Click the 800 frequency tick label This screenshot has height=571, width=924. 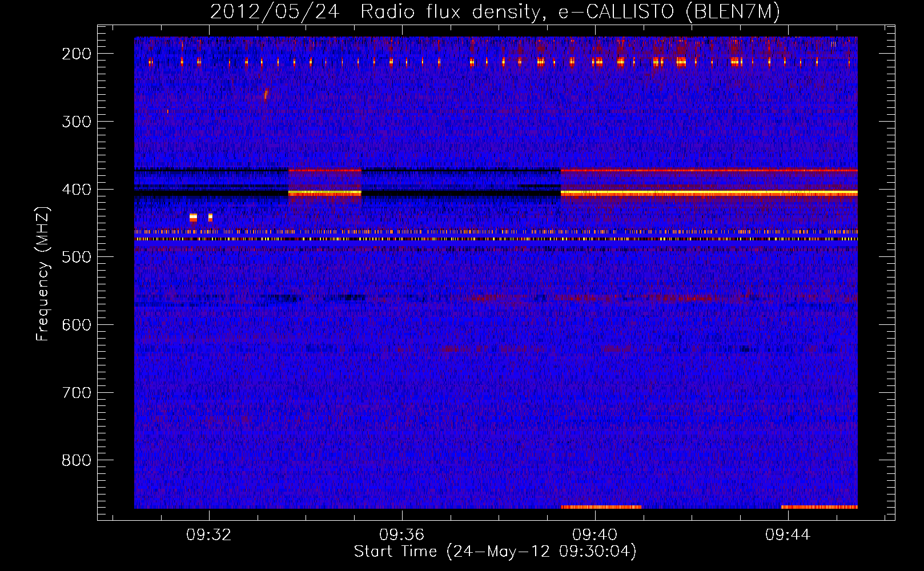77,460
